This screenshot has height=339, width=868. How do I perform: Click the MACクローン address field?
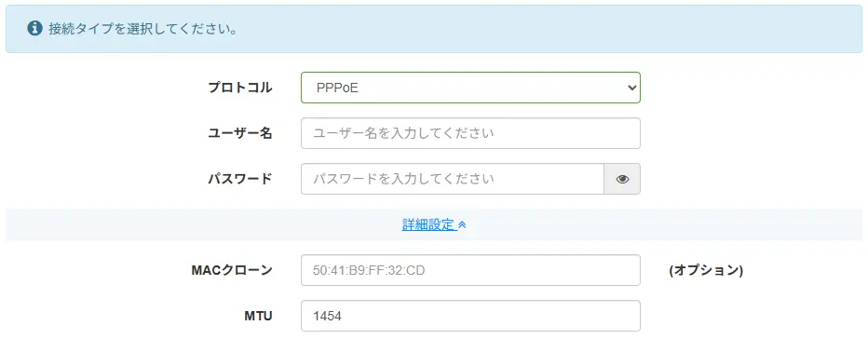470,270
